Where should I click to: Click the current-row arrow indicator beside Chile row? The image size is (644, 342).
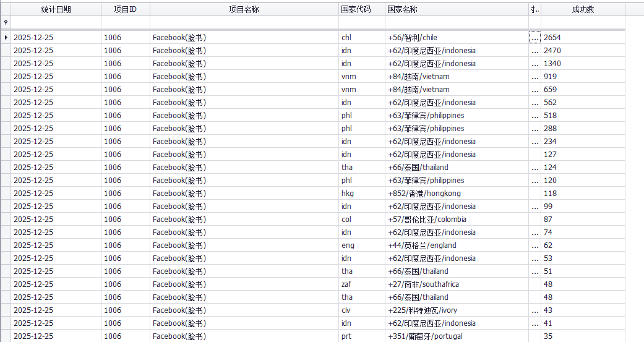6,38
